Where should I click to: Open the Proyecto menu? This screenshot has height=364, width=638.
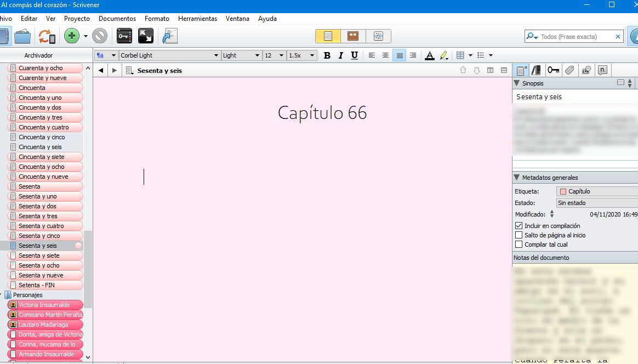(x=77, y=19)
